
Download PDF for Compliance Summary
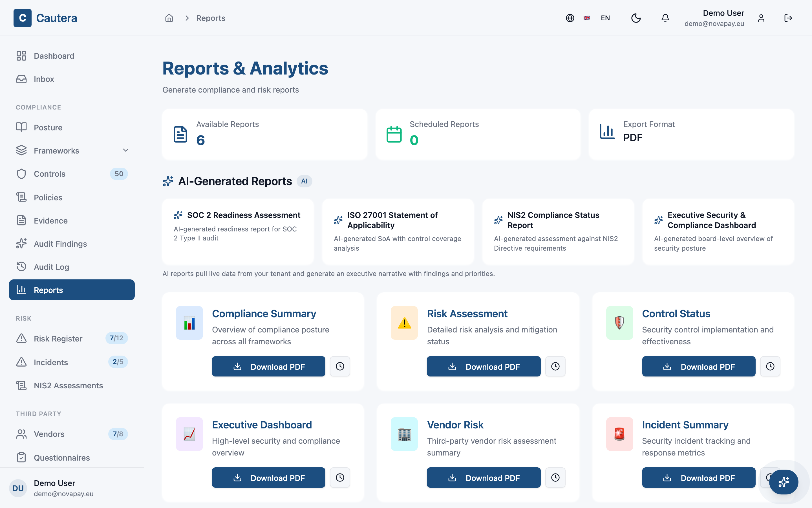(268, 366)
